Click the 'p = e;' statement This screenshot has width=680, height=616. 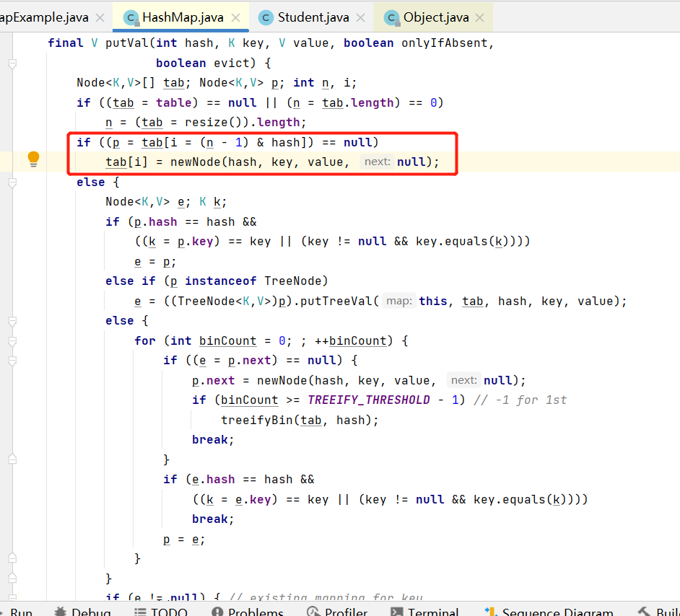click(x=184, y=540)
